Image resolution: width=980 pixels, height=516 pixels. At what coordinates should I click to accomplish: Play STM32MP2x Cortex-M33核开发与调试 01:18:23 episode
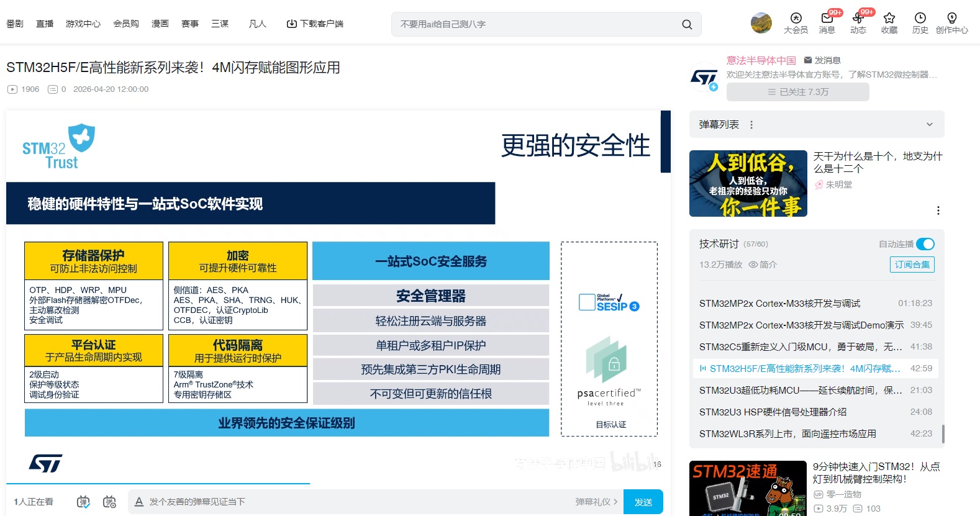815,303
